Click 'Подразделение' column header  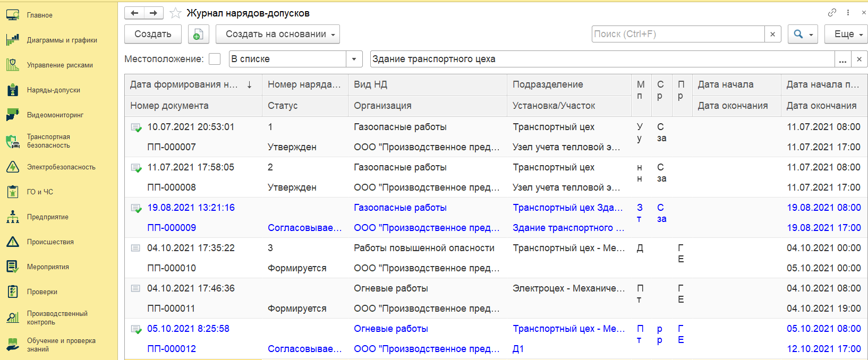pos(569,84)
